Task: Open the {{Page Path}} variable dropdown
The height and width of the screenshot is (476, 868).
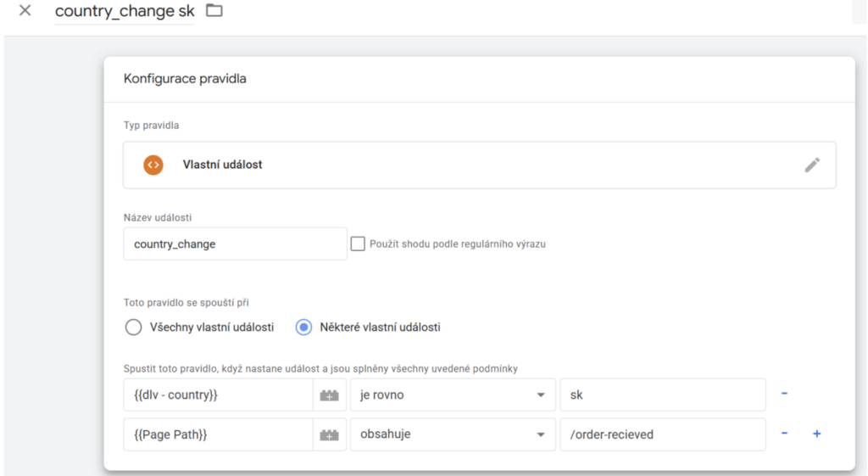Action: pyautogui.click(x=217, y=434)
